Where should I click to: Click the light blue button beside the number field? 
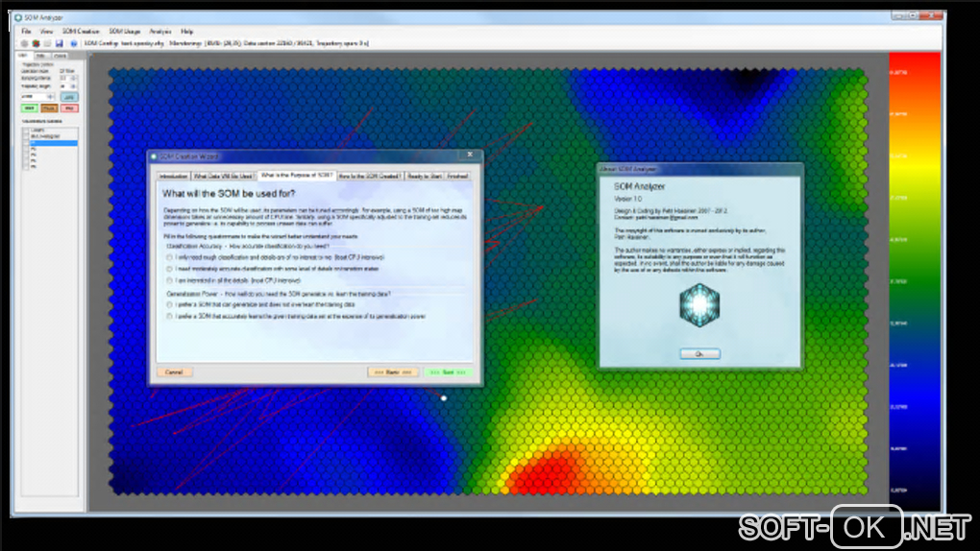(69, 97)
